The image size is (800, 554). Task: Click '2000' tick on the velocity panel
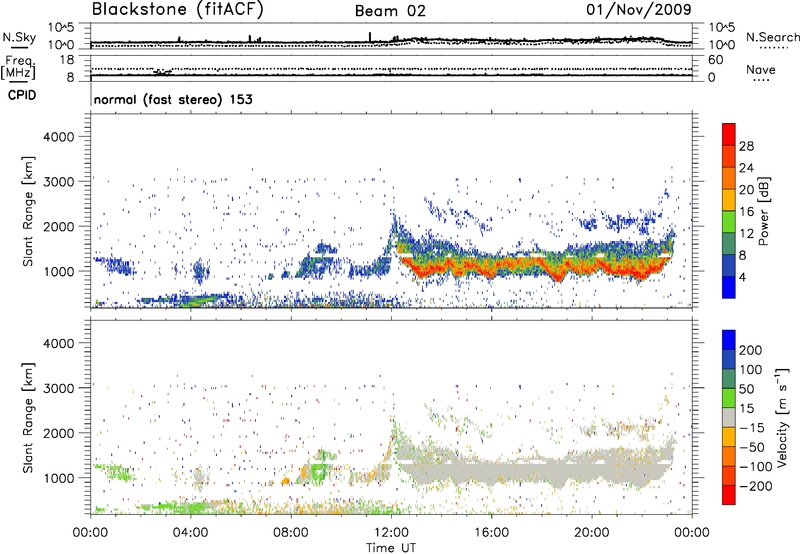[x=58, y=433]
